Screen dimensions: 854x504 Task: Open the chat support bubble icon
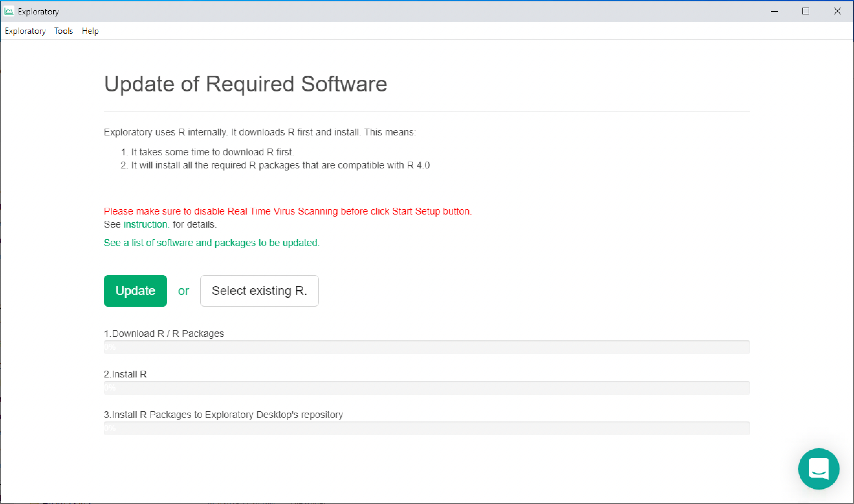pos(819,469)
